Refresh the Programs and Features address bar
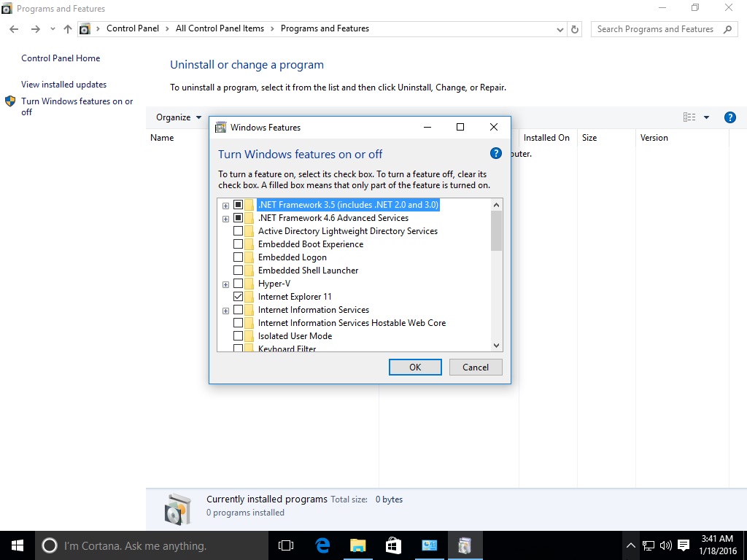Image resolution: width=747 pixels, height=560 pixels. click(x=575, y=29)
